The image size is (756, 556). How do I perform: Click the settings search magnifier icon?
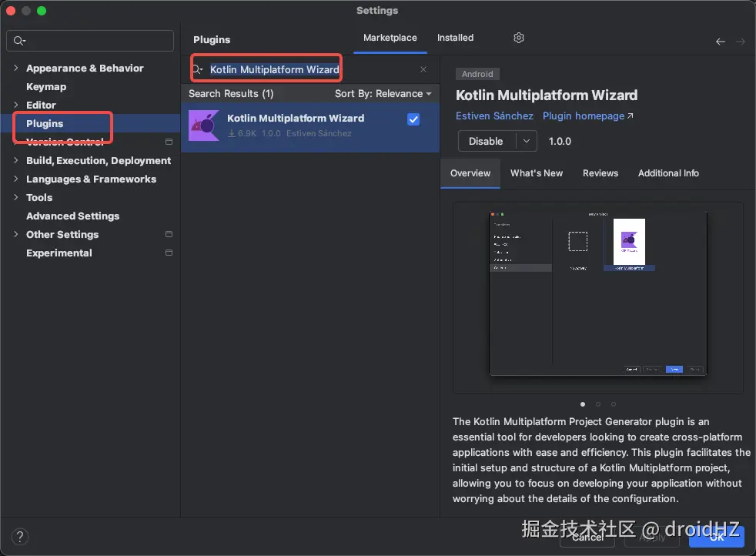19,41
